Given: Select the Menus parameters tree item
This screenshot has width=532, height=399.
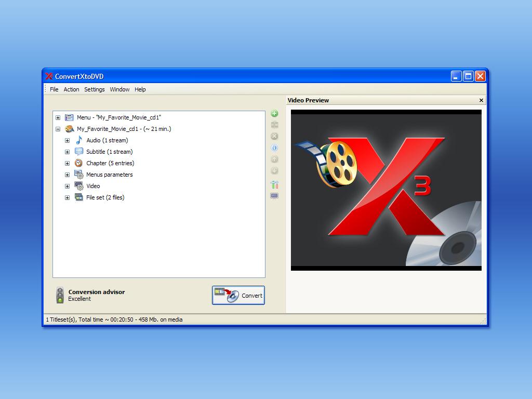Looking at the screenshot, I should click(109, 175).
